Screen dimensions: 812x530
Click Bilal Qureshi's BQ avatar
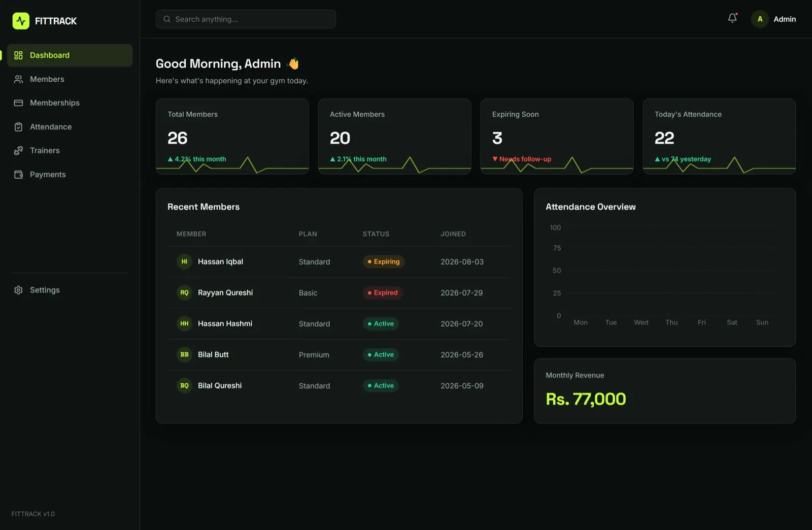(184, 385)
